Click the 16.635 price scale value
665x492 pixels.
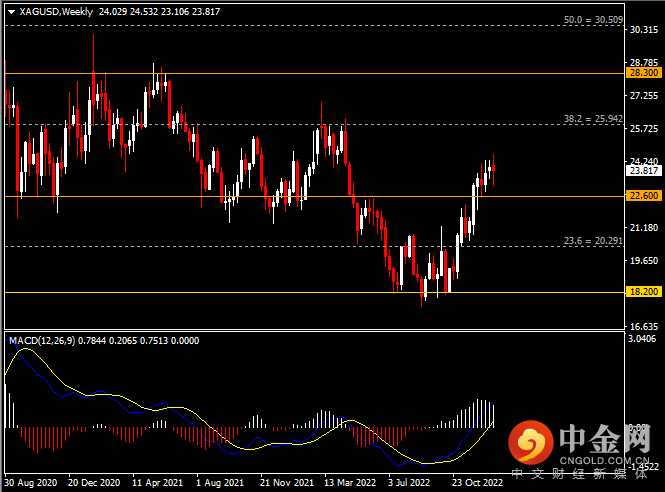pos(640,326)
